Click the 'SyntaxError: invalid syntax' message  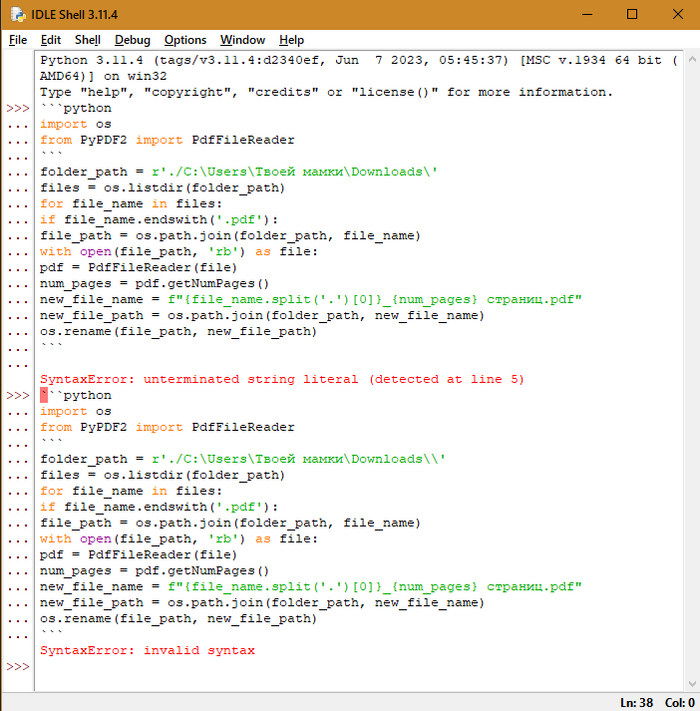[x=147, y=650]
